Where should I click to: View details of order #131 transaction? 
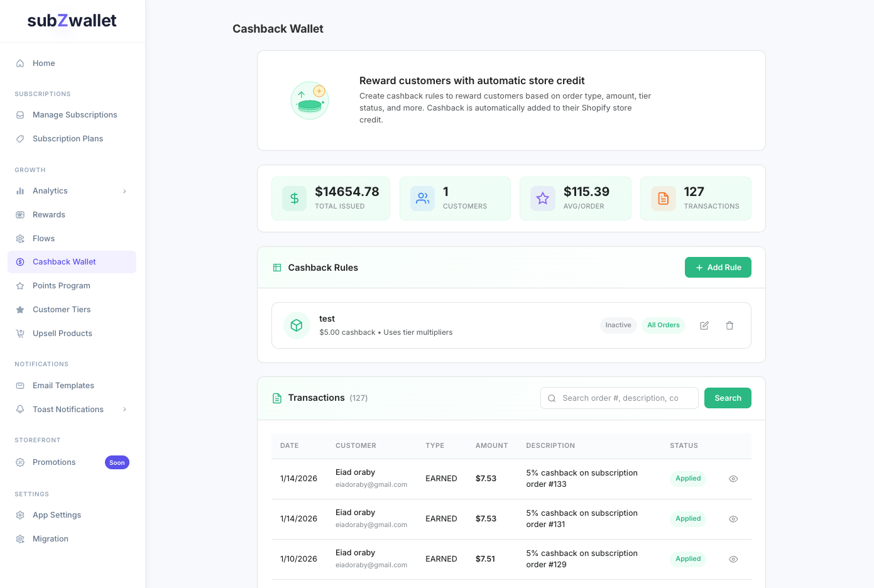[733, 519]
